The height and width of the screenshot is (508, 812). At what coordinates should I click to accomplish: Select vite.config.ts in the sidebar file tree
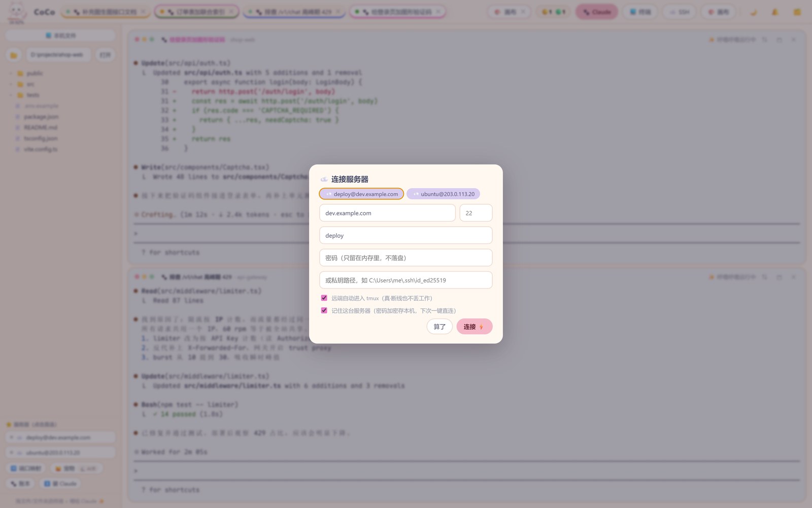click(41, 149)
